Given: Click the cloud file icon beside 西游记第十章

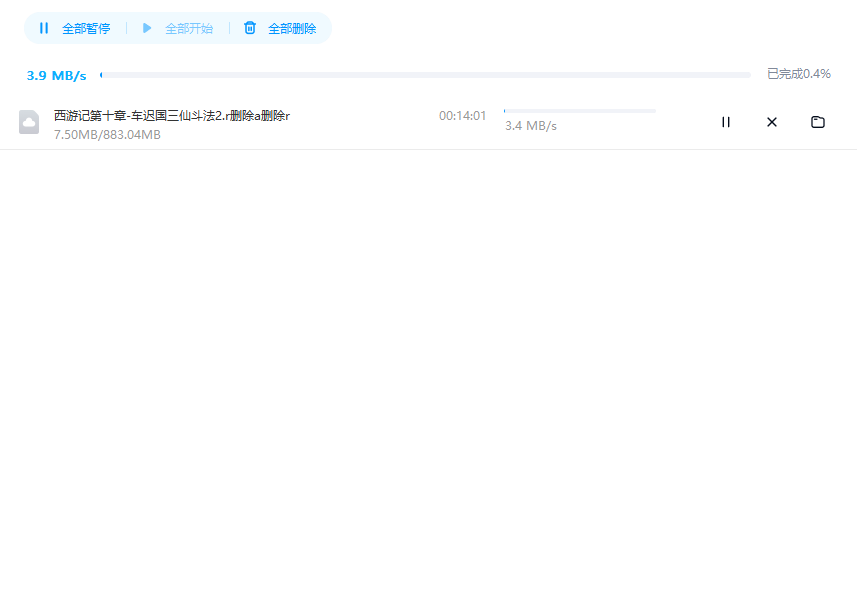Looking at the screenshot, I should tap(29, 122).
